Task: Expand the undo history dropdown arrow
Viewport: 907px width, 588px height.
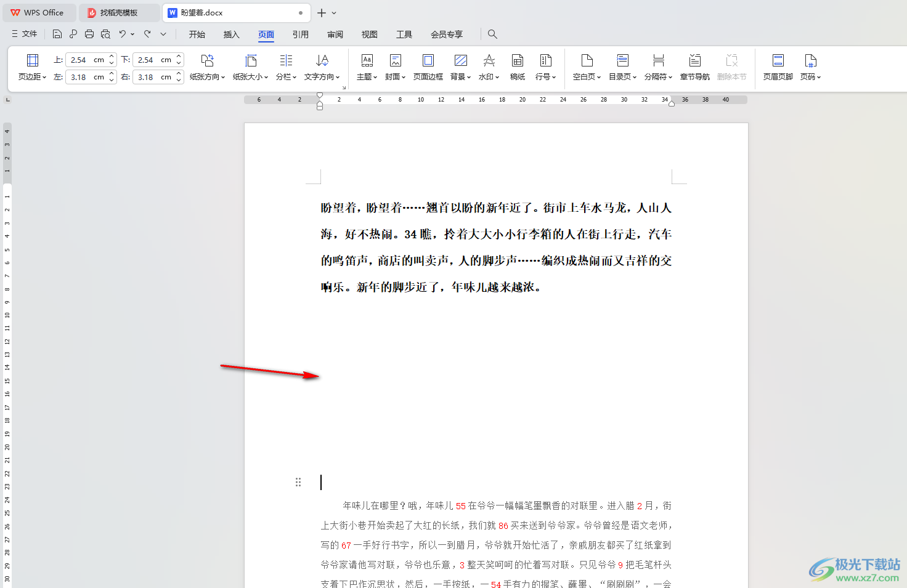Action: point(132,34)
